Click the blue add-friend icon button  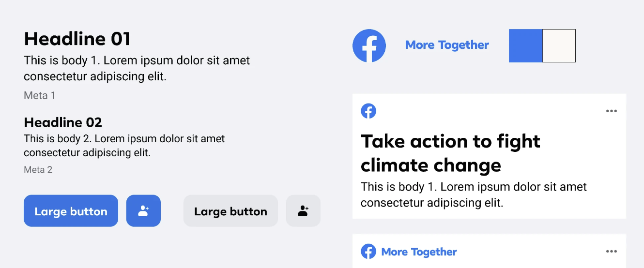pos(143,211)
